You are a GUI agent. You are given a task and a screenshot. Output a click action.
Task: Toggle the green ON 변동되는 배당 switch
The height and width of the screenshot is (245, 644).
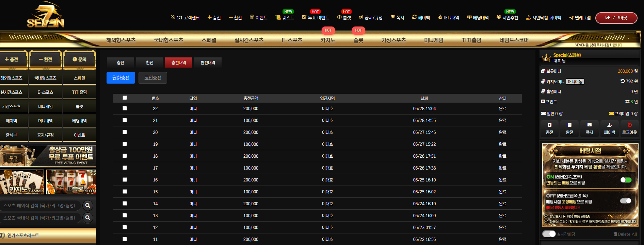click(x=626, y=180)
